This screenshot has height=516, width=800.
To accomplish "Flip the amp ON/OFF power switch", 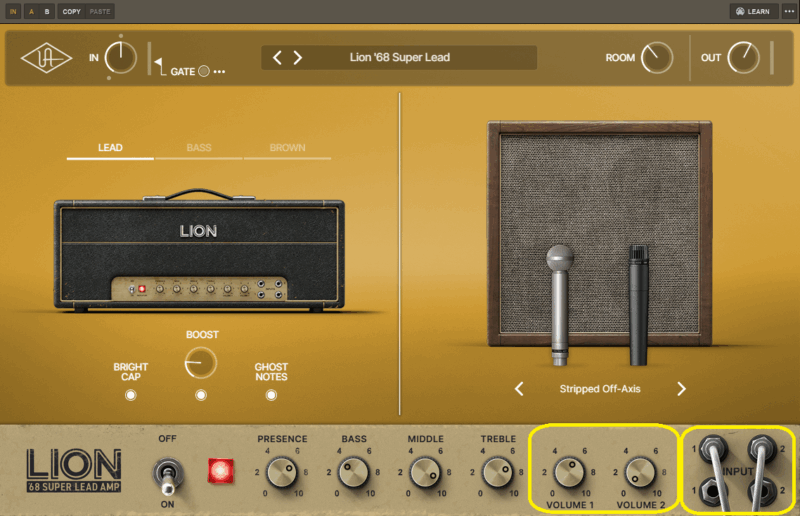I will tap(166, 472).
